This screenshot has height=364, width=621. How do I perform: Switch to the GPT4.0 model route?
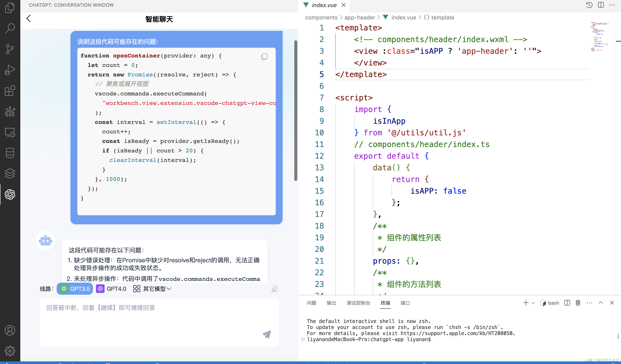pyautogui.click(x=111, y=289)
